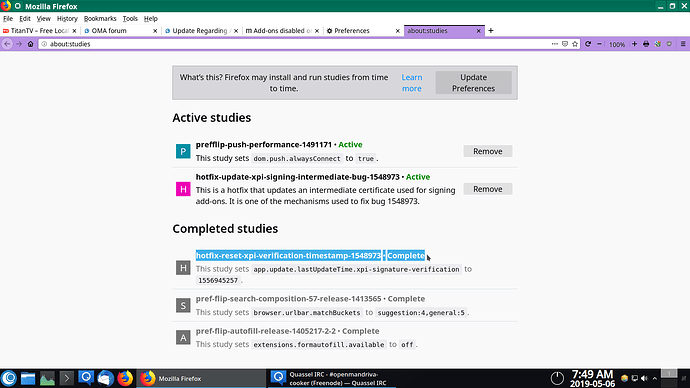The height and width of the screenshot is (388, 690).
Task: Open the Help menu
Action: [x=150, y=18]
